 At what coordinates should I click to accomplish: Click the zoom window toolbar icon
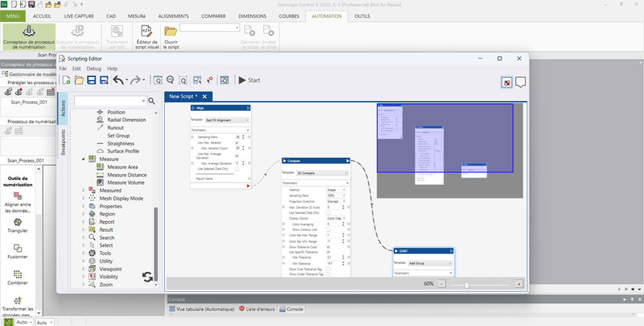tap(158, 80)
